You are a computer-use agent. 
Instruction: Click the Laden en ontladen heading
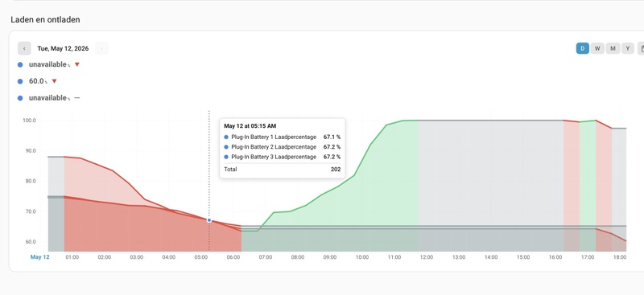45,19
